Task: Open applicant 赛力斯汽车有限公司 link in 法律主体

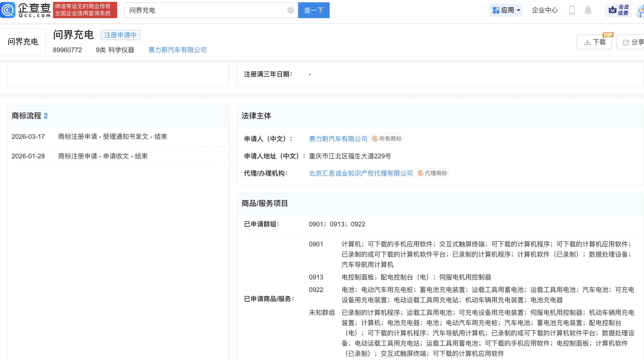Action: (338, 139)
